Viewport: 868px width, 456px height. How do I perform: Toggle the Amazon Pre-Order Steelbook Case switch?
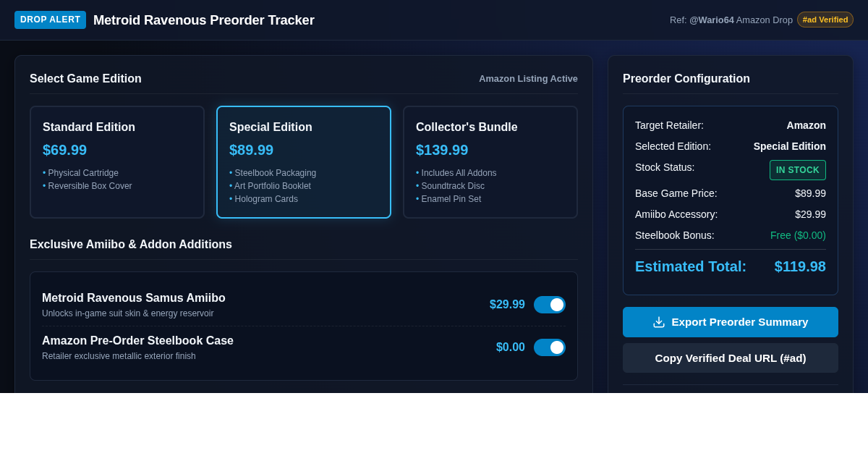coord(550,347)
